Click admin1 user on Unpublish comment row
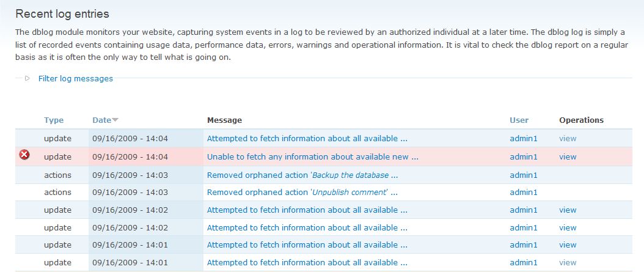 (x=524, y=192)
